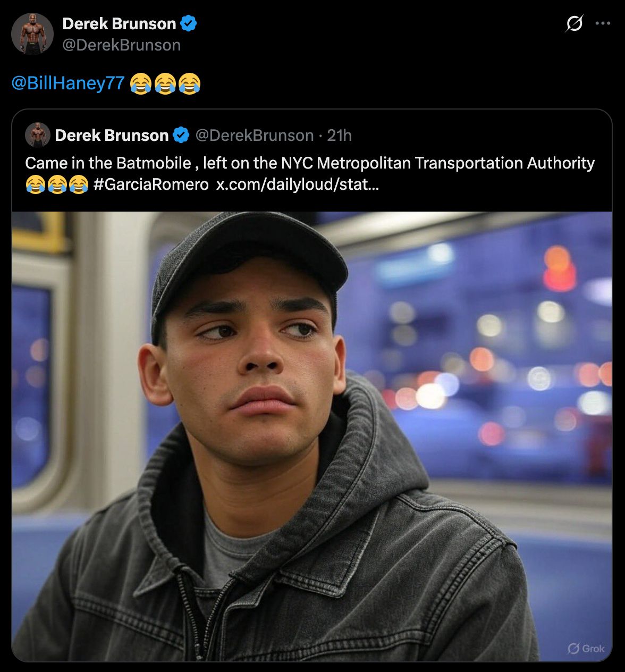Viewport: 625px width, 672px height.
Task: Click the laughing emojis in quoted text
Action: tap(57, 184)
